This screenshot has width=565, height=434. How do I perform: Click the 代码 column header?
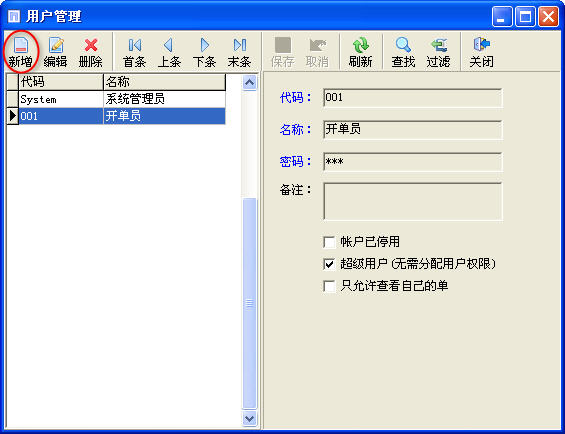click(x=61, y=82)
